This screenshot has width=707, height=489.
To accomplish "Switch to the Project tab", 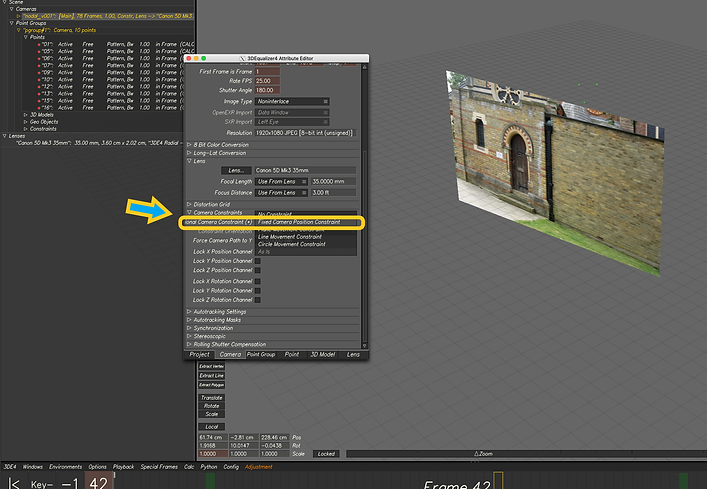I will click(x=199, y=355).
